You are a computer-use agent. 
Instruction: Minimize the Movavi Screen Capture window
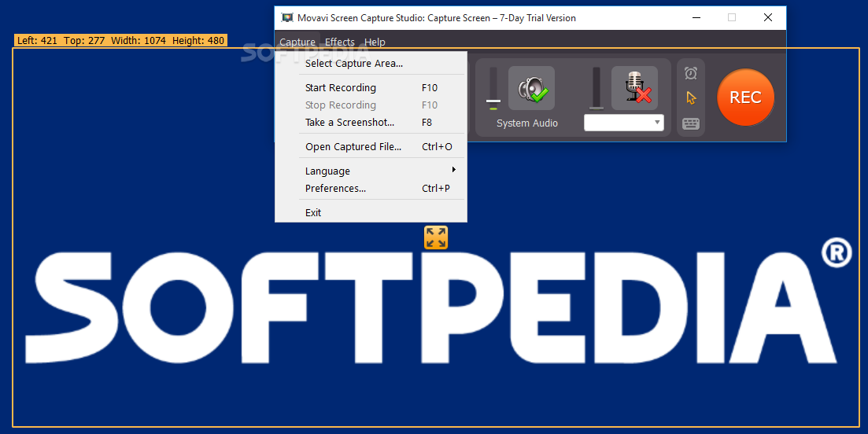696,18
